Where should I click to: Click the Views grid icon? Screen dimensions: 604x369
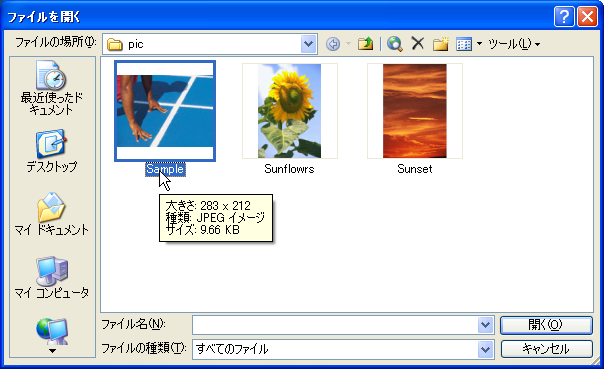pyautogui.click(x=464, y=44)
